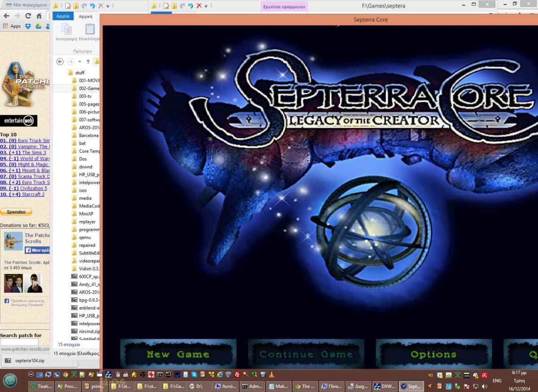The width and height of the screenshot is (538, 392).
Task: Click the Επικόλληση paste button in Explorer
Action: (x=90, y=32)
